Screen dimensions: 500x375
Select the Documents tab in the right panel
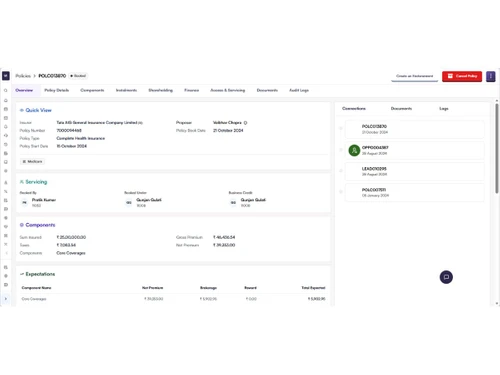tap(401, 109)
